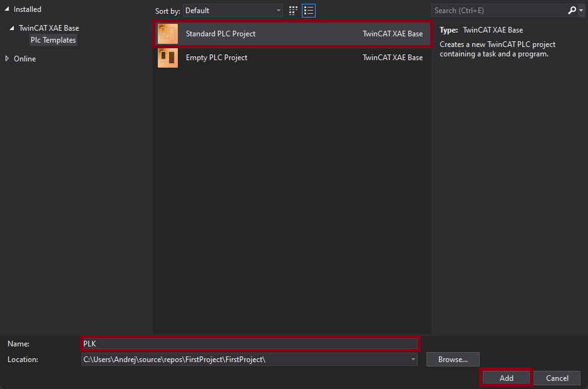Click the Standard PLC Project template icon

tap(168, 34)
